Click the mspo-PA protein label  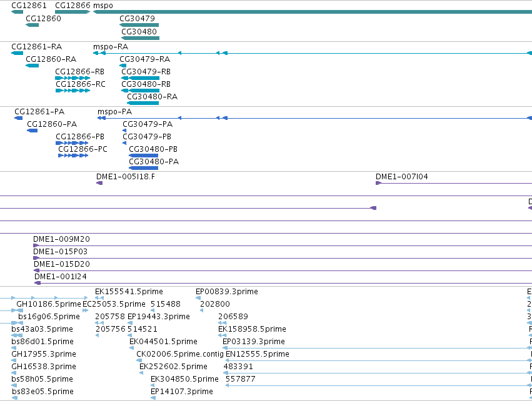114,112
